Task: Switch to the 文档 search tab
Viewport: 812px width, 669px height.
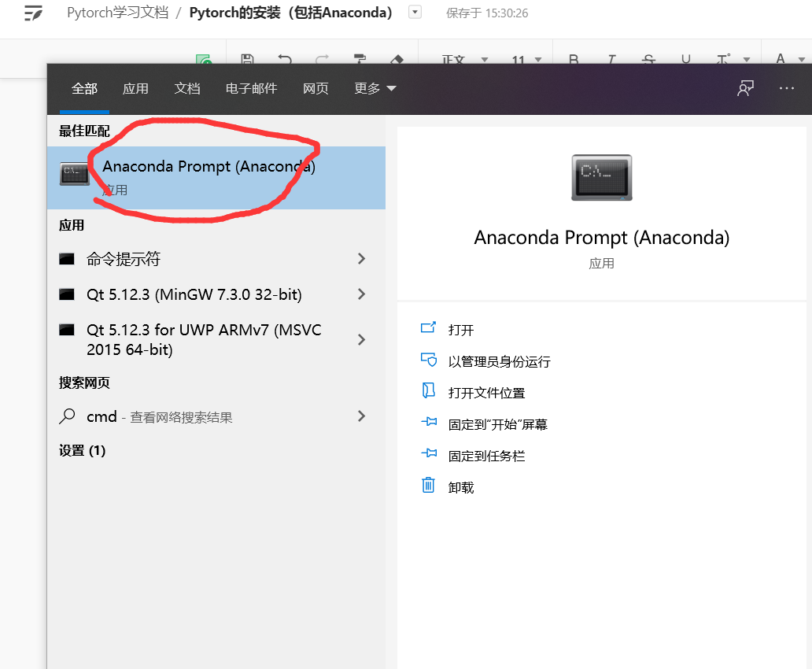Action: (x=187, y=89)
